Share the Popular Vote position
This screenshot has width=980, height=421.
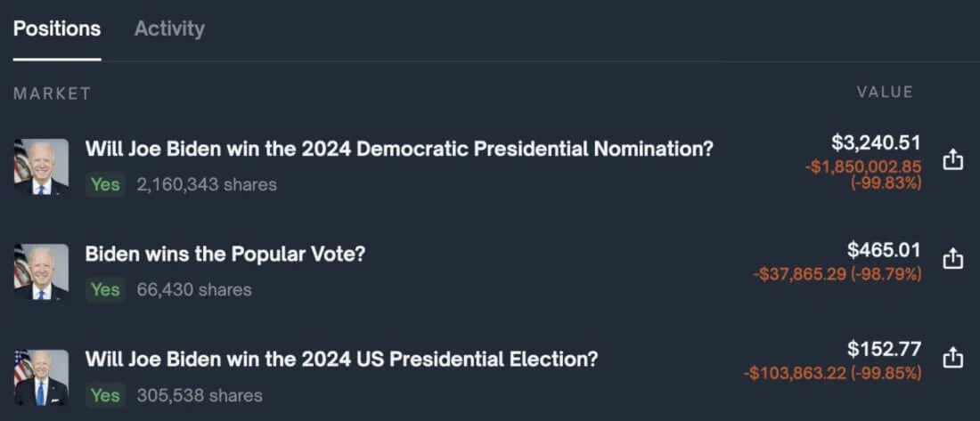click(953, 258)
